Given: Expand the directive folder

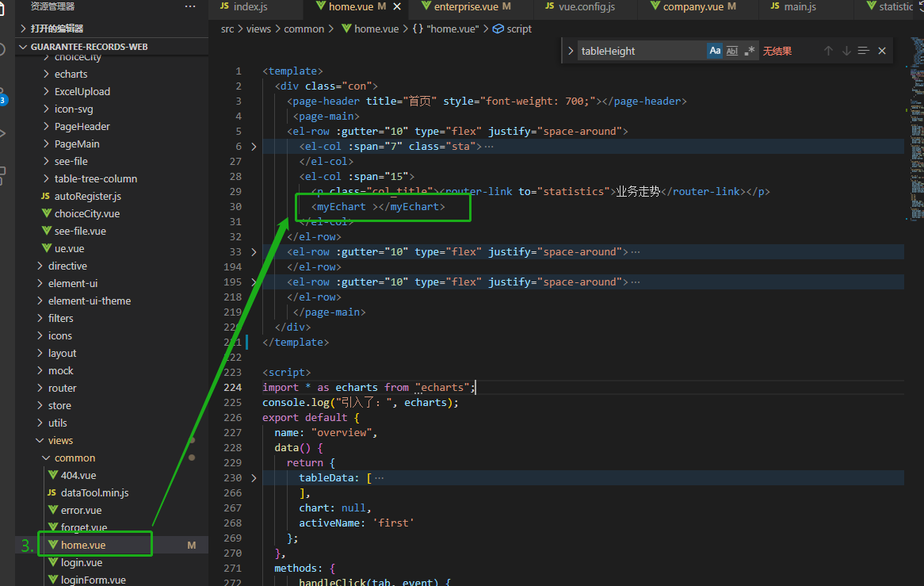Looking at the screenshot, I should [x=67, y=266].
